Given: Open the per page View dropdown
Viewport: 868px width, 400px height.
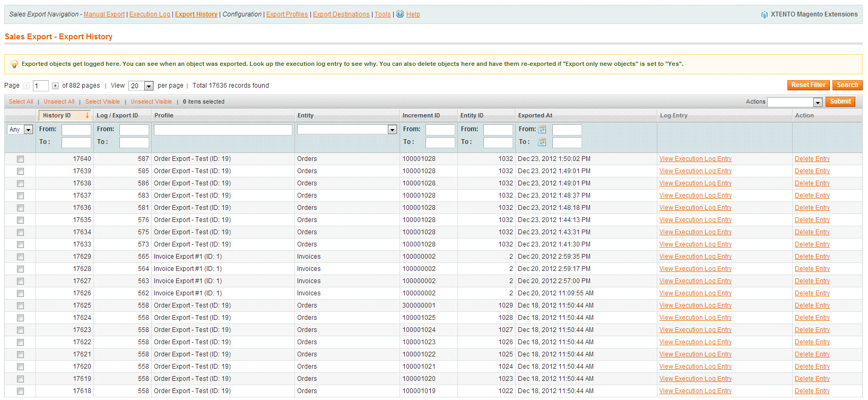Looking at the screenshot, I should 141,86.
